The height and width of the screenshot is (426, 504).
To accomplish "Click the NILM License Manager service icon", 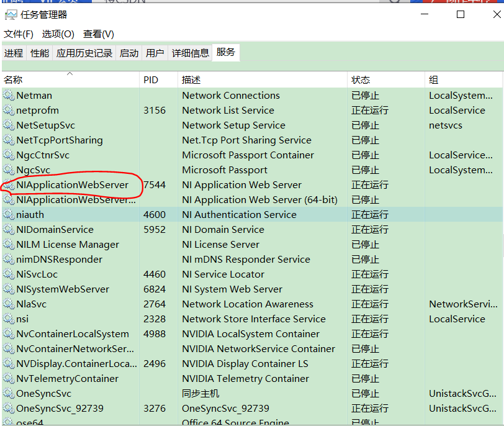I will pyautogui.click(x=9, y=244).
